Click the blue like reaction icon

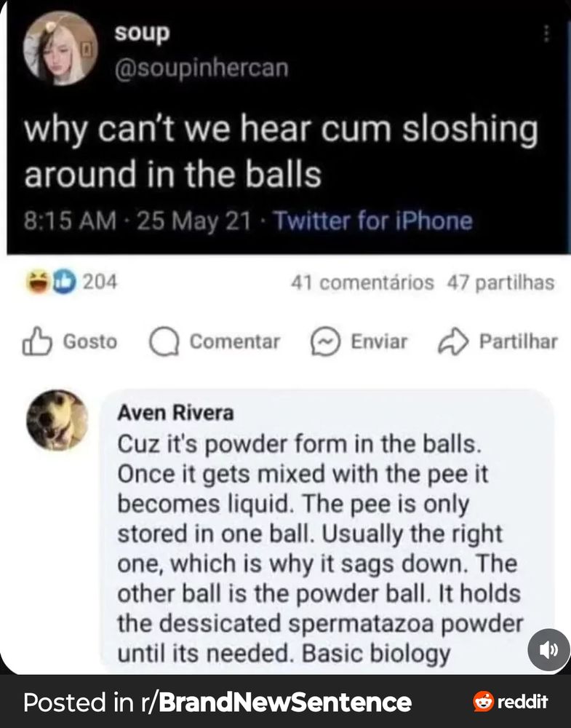coord(64,282)
